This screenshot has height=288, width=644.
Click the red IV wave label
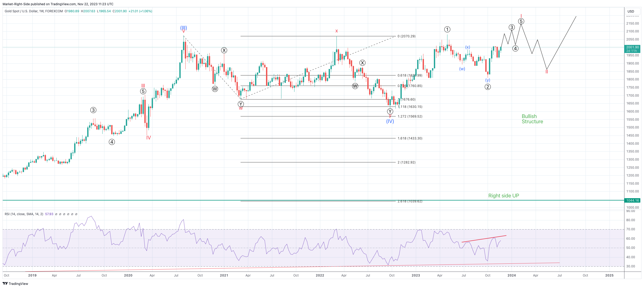pyautogui.click(x=149, y=138)
